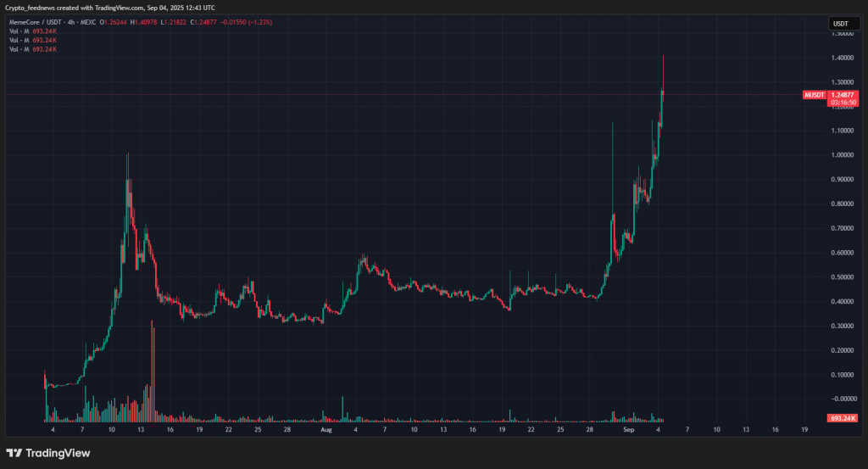Click the 1.00000 price scale level
Viewport: 868px width, 469px height.
coord(843,155)
